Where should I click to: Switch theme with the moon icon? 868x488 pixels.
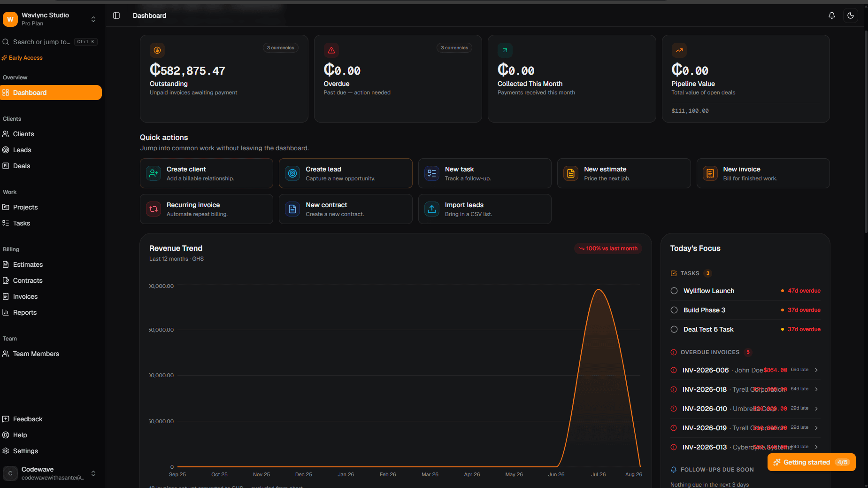[x=851, y=15]
